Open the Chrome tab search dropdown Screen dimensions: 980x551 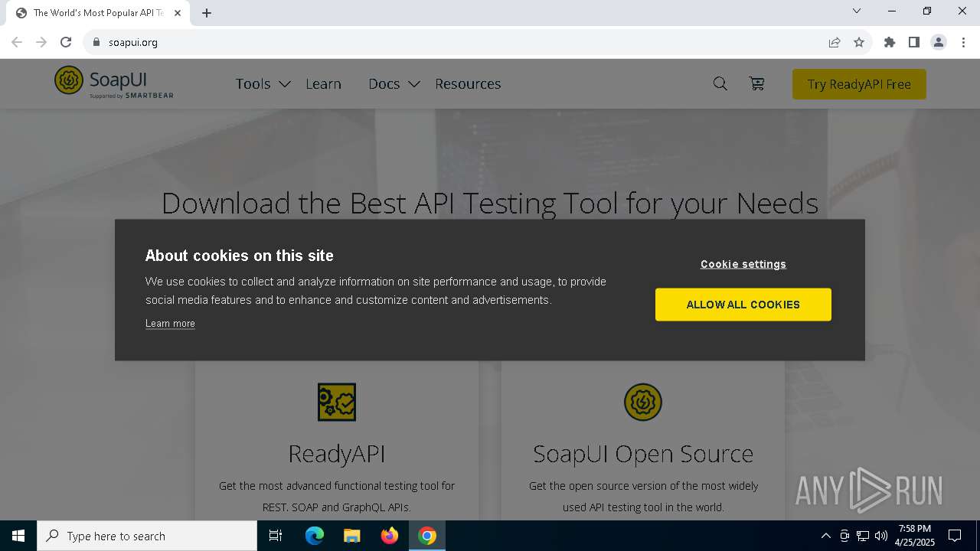857,11
